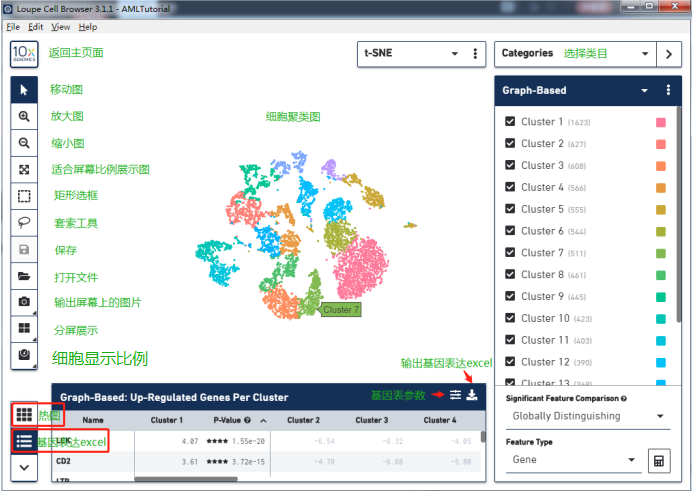Image resolution: width=692 pixels, height=492 pixels.
Task: Open cell display ratio tool
Action: pyautogui.click(x=24, y=355)
